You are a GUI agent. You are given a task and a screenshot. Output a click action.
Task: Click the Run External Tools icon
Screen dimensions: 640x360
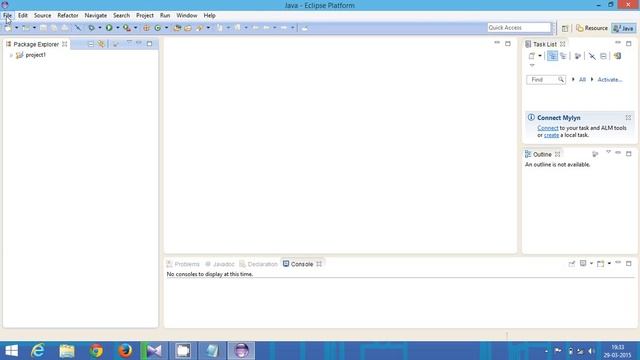coord(127,28)
